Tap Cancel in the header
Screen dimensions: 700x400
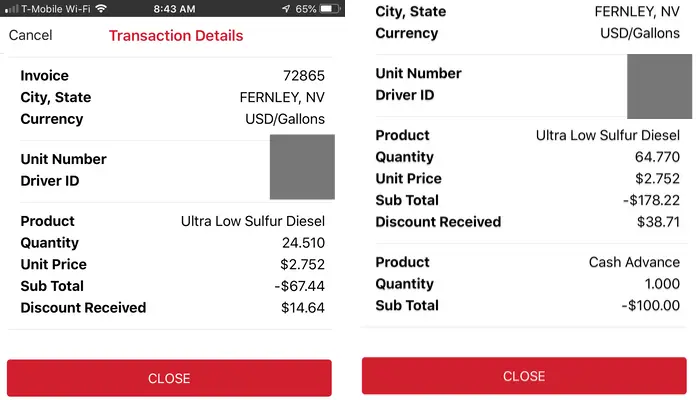click(x=30, y=35)
